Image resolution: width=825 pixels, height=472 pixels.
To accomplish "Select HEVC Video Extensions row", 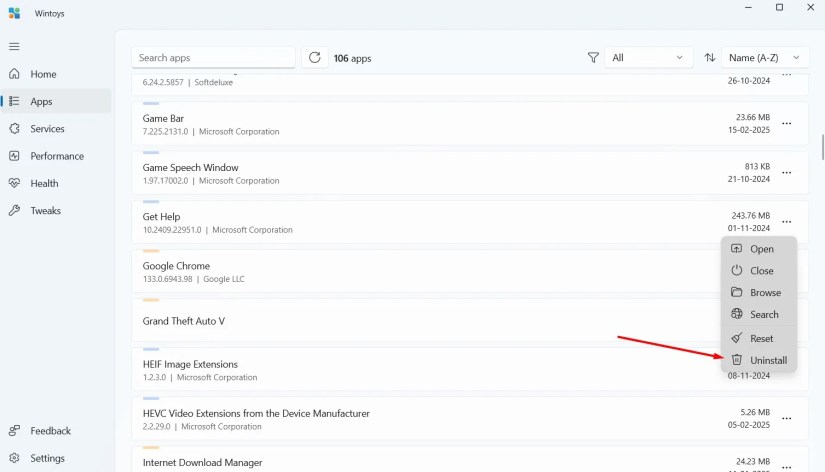I will coord(470,419).
